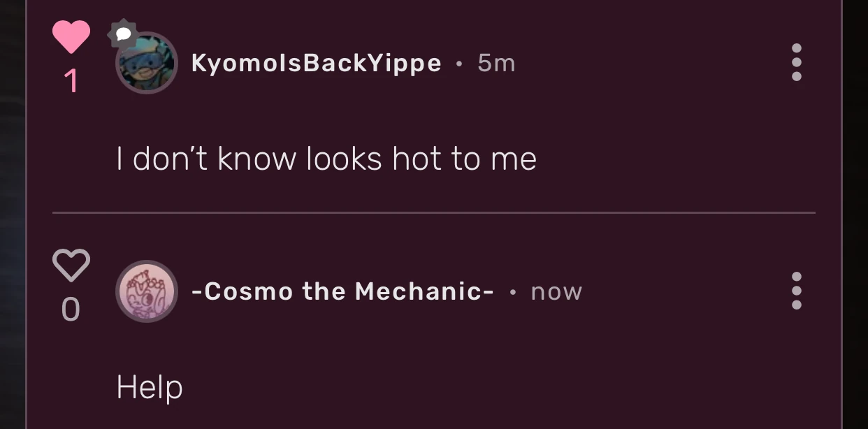Image resolution: width=868 pixels, height=429 pixels.
Task: Click the like count number 1
Action: [71, 82]
